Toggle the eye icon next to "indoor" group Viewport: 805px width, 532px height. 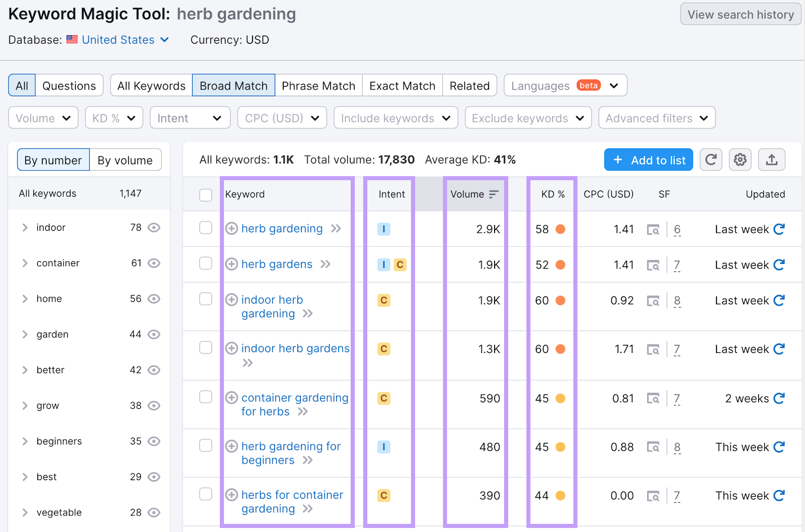point(154,227)
